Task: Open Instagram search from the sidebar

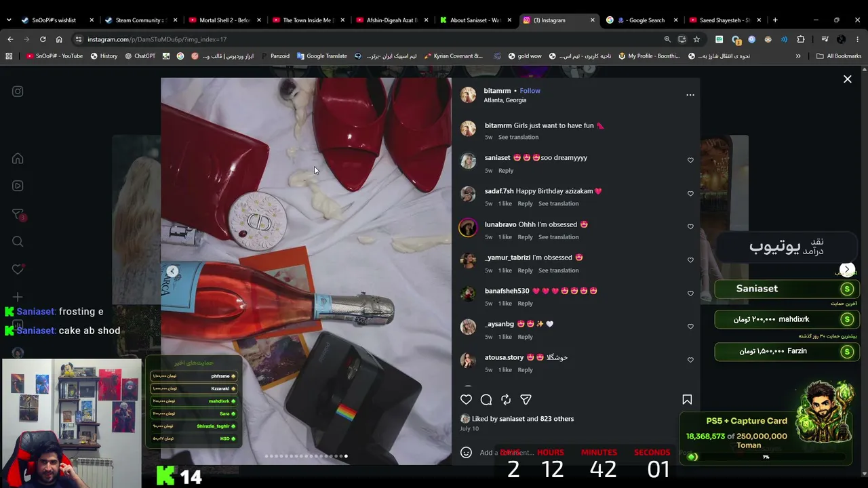Action: coord(18,241)
